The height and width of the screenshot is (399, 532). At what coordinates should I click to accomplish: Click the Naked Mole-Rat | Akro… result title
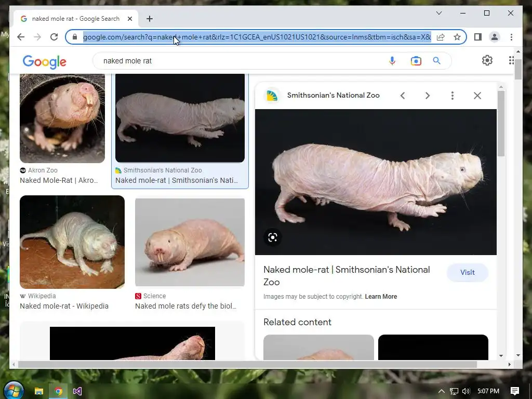coord(59,180)
